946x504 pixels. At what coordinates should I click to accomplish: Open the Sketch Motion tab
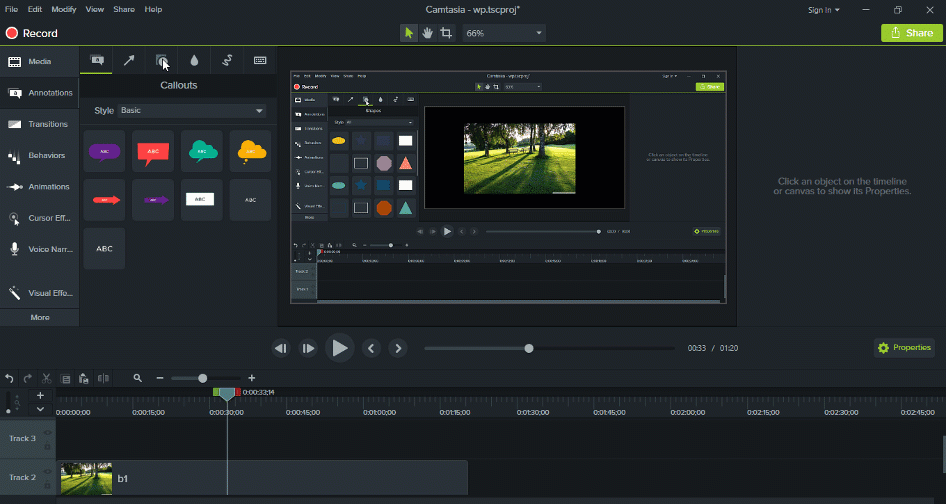pos(227,60)
